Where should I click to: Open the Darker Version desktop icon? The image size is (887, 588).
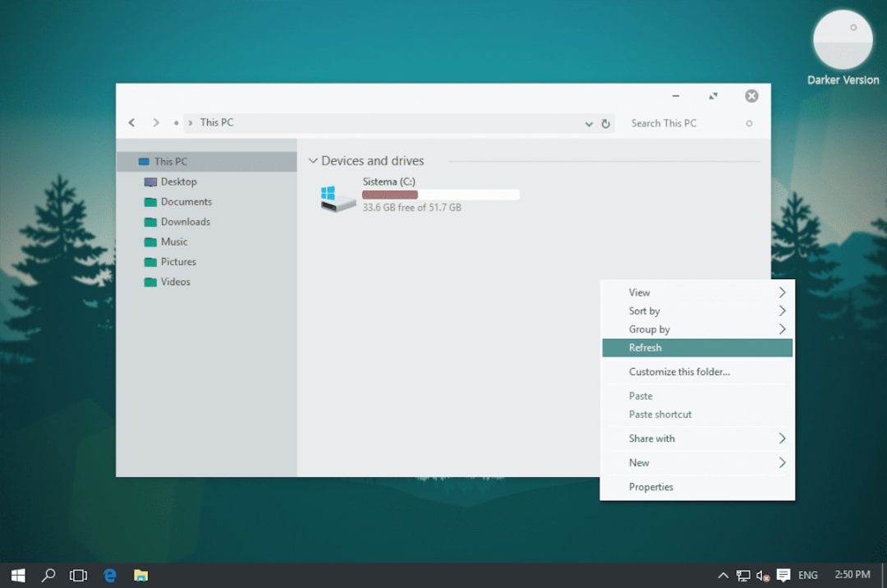tap(843, 39)
